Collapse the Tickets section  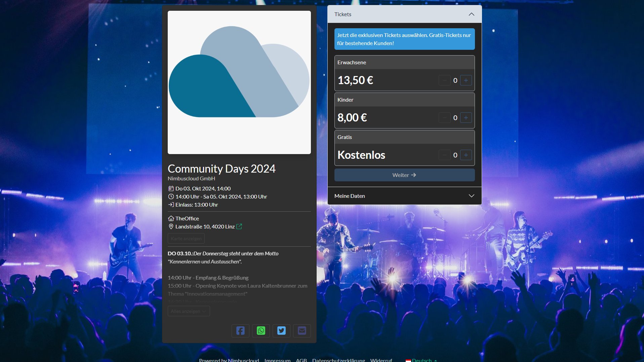[x=471, y=14]
